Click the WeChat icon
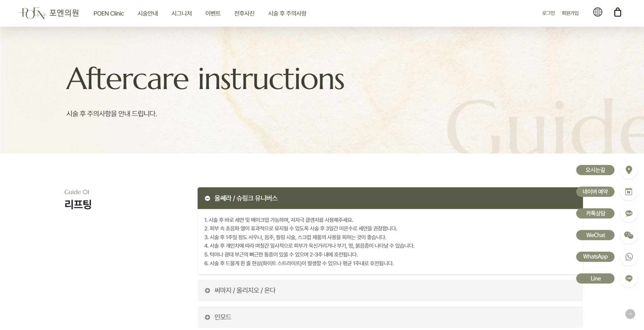 pyautogui.click(x=628, y=235)
